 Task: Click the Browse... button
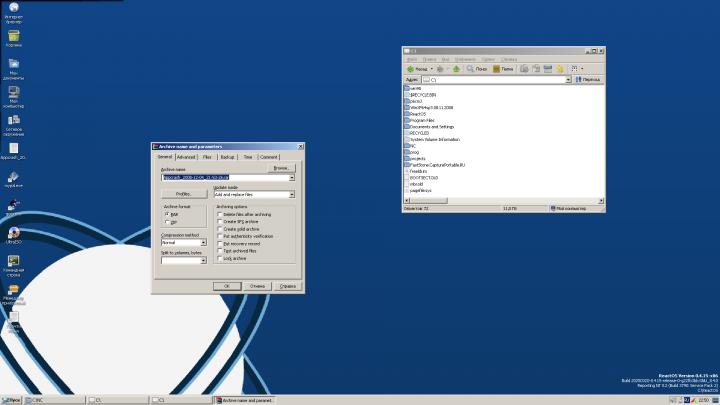pos(280,168)
